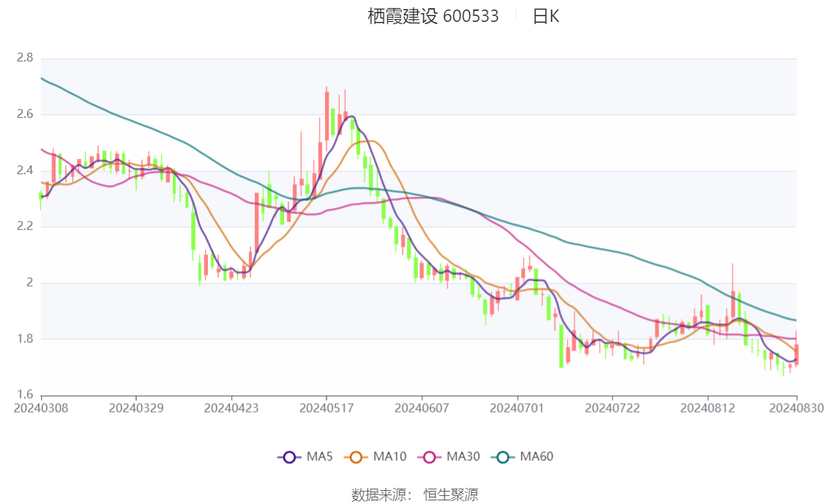Toggle the MA5 legend series
The height and width of the screenshot is (504, 830).
click(x=305, y=457)
